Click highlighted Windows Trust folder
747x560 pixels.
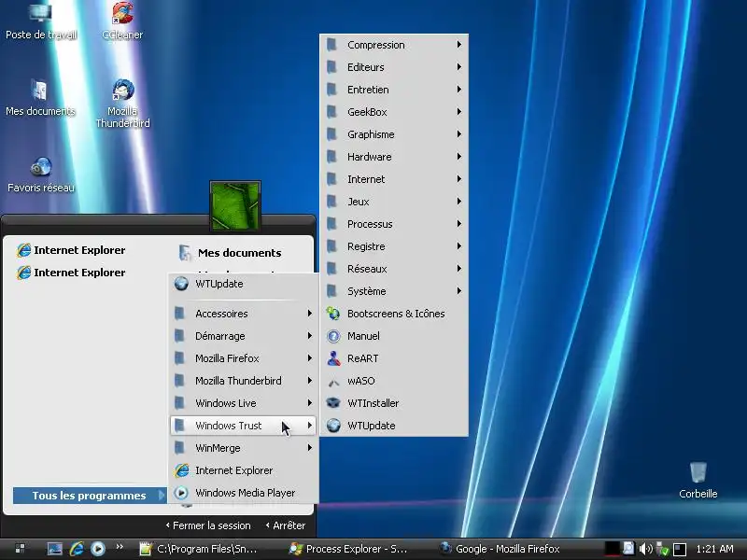pos(244,426)
